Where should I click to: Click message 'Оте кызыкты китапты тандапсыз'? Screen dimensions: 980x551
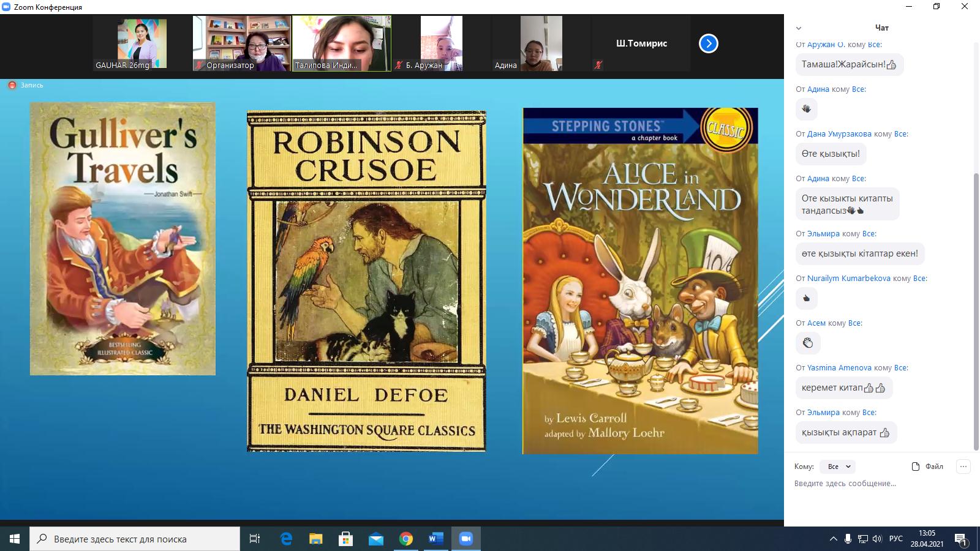point(847,204)
